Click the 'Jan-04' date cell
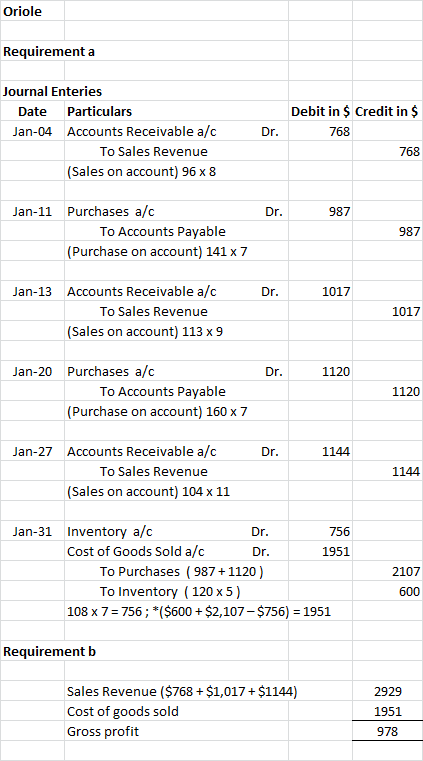Viewport: 423px width, 761px height. [x=32, y=132]
